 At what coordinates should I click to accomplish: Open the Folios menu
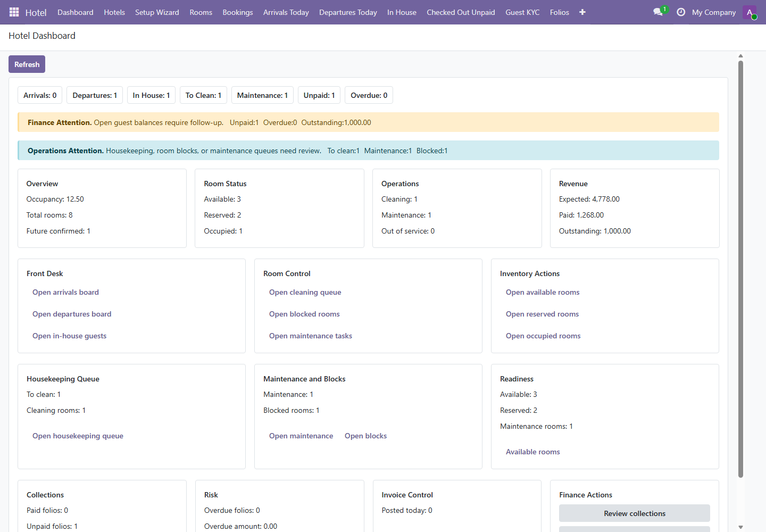click(560, 12)
